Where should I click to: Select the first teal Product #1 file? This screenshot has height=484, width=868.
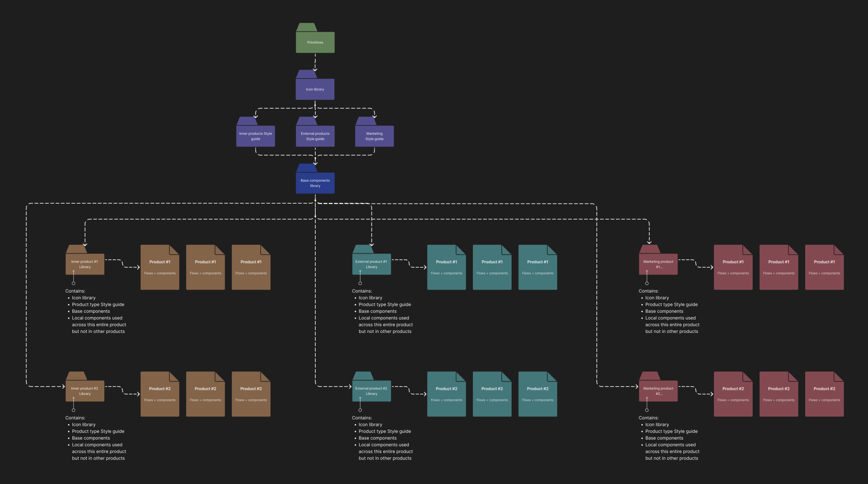(x=446, y=267)
